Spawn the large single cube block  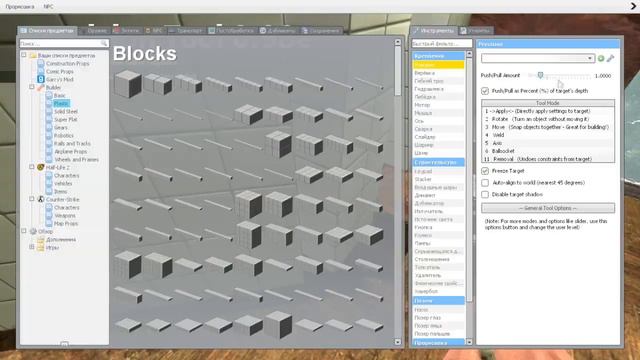[128, 84]
